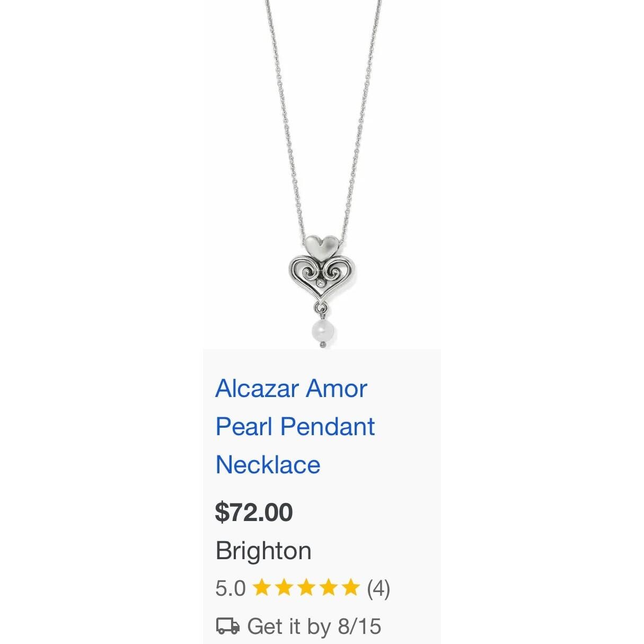Select the second yellow rating star

click(x=284, y=588)
